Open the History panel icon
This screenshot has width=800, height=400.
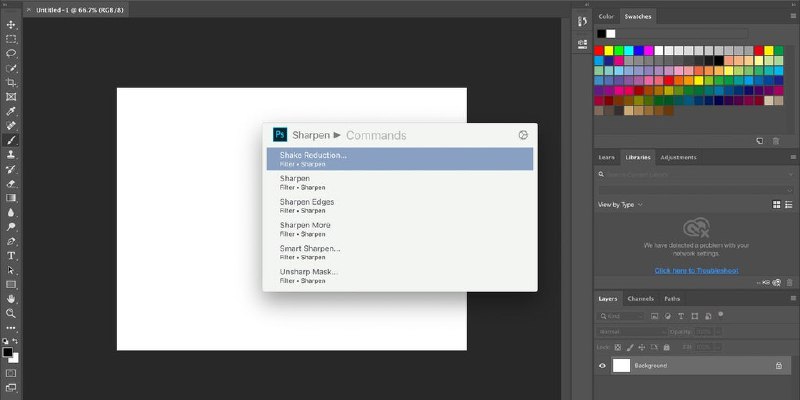tap(582, 21)
